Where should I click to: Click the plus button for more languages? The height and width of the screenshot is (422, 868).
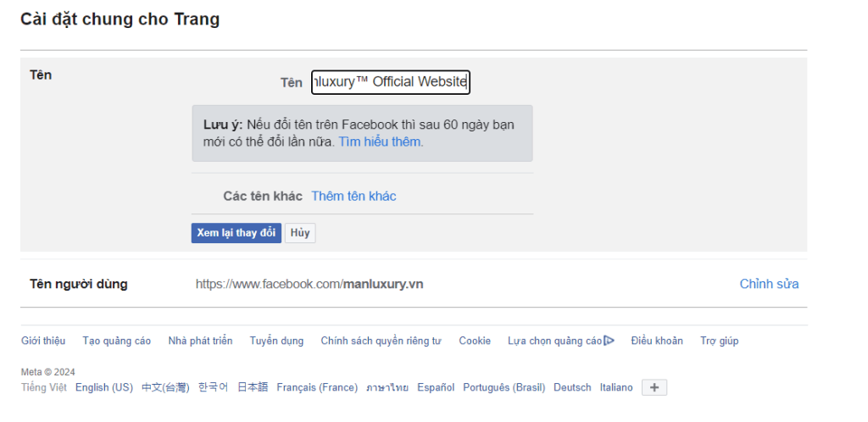tap(654, 387)
